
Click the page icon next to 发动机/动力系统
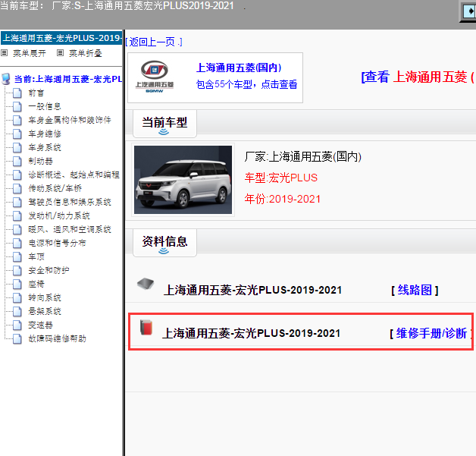[x=17, y=215]
